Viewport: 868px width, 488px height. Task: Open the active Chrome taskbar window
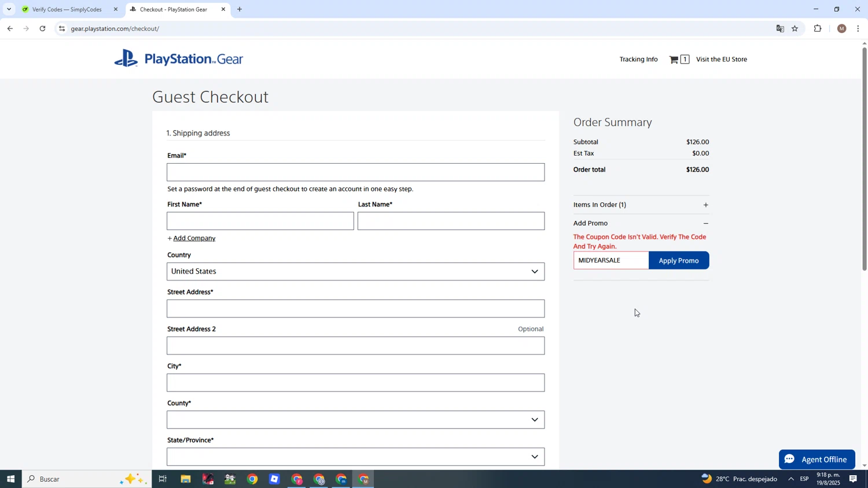click(x=363, y=479)
